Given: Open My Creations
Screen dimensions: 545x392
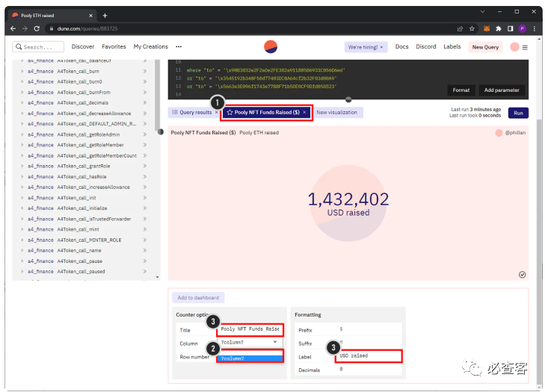Looking at the screenshot, I should 150,46.
